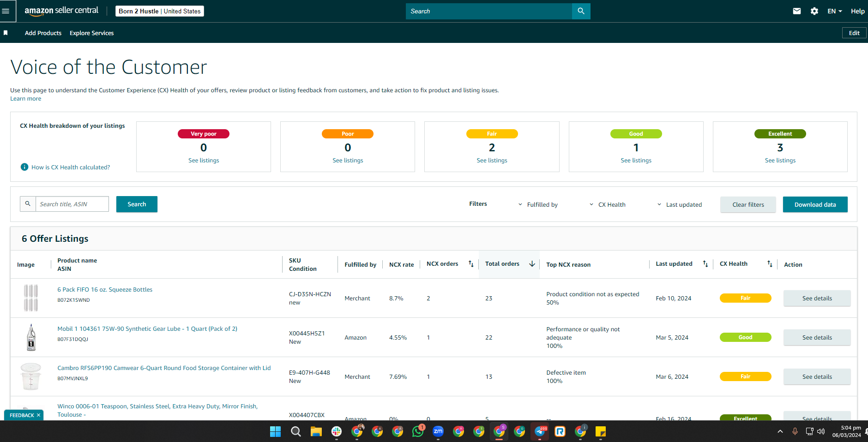This screenshot has height=442, width=868.
Task: Open Windows taskbar search
Action: click(296, 431)
